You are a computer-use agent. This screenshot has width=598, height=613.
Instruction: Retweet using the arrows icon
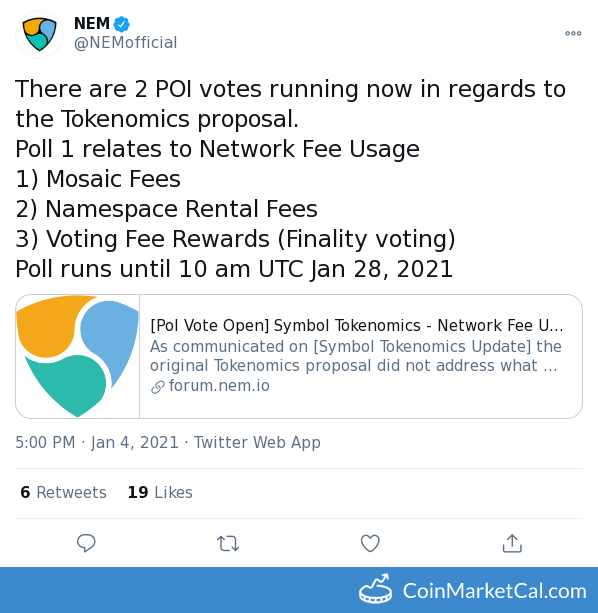pyautogui.click(x=228, y=543)
